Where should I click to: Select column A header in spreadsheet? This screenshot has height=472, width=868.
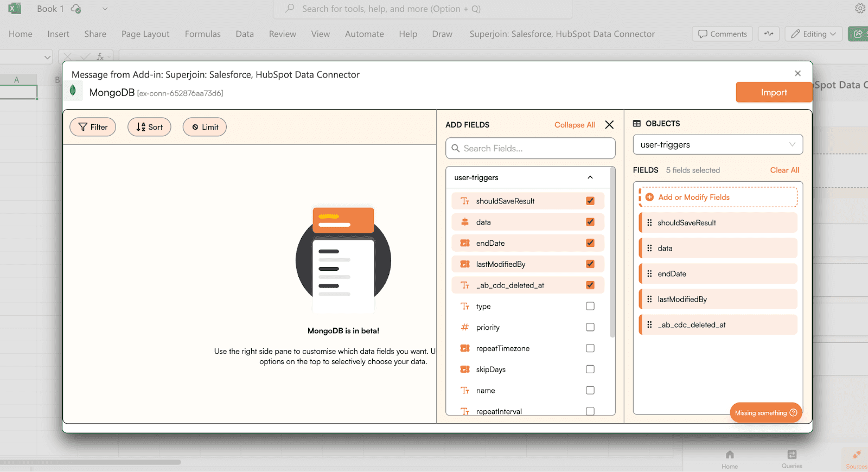[x=17, y=80]
